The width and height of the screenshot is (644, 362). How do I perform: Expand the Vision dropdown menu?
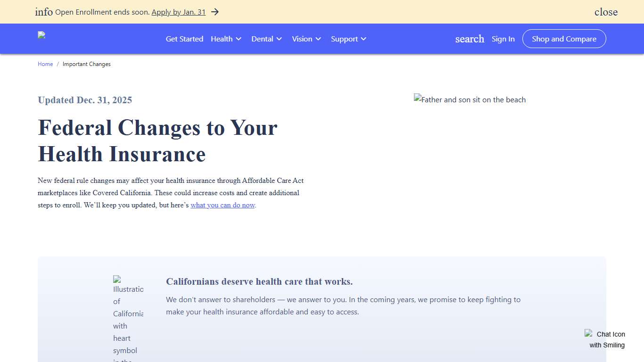pyautogui.click(x=306, y=39)
